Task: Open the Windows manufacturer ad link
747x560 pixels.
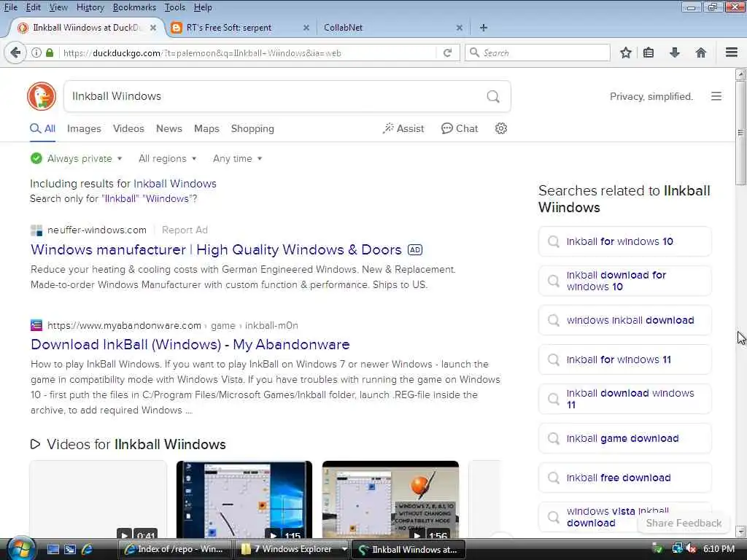Action: pyautogui.click(x=216, y=249)
